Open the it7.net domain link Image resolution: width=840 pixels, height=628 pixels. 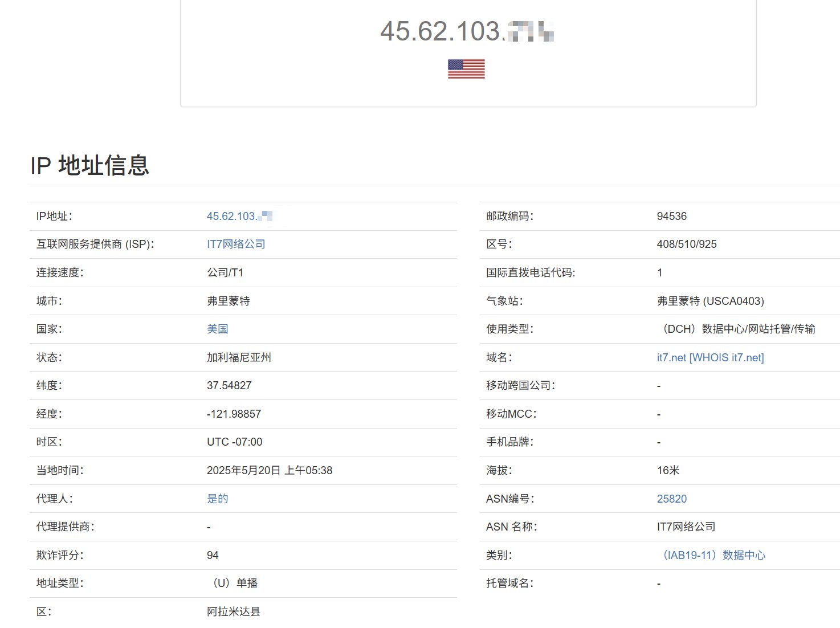[671, 358]
